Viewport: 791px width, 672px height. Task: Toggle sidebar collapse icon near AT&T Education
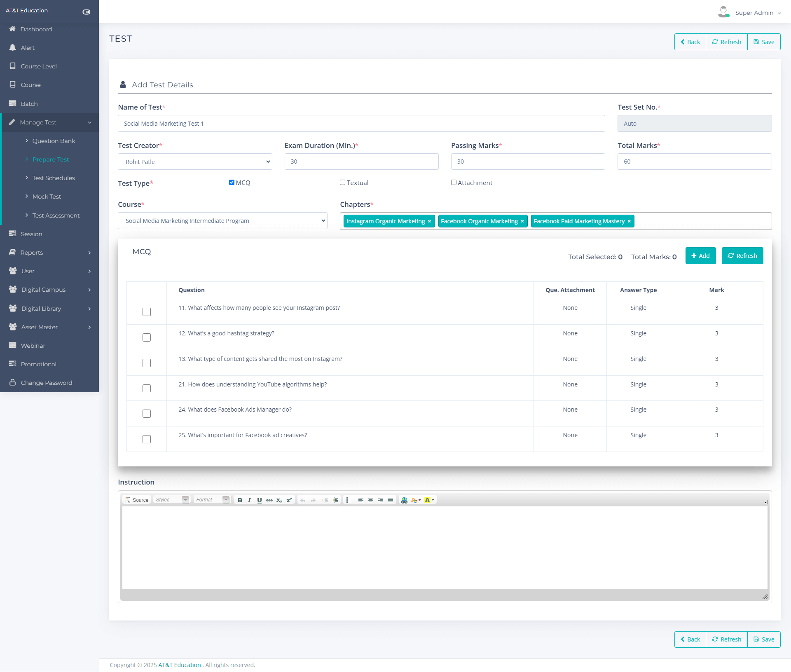(87, 12)
